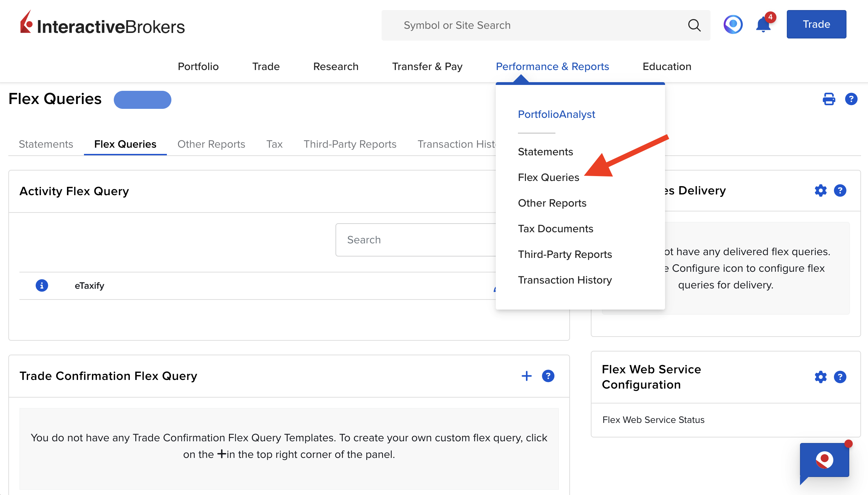The image size is (868, 495).
Task: Select PortfolioAnalyst in dropdown
Action: coord(556,114)
